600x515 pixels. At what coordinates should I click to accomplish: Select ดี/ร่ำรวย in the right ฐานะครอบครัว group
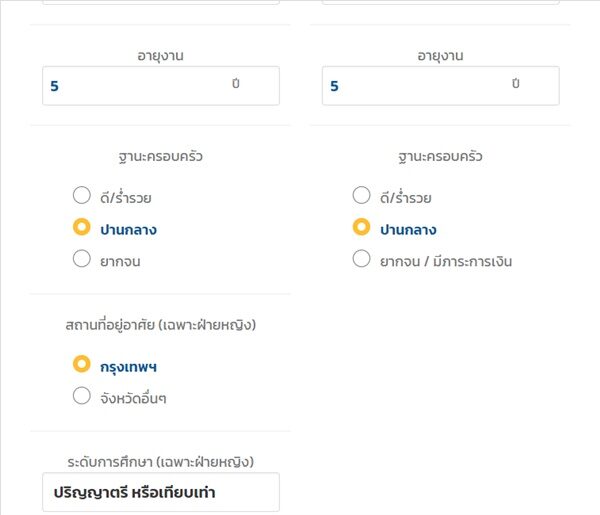[x=362, y=196]
